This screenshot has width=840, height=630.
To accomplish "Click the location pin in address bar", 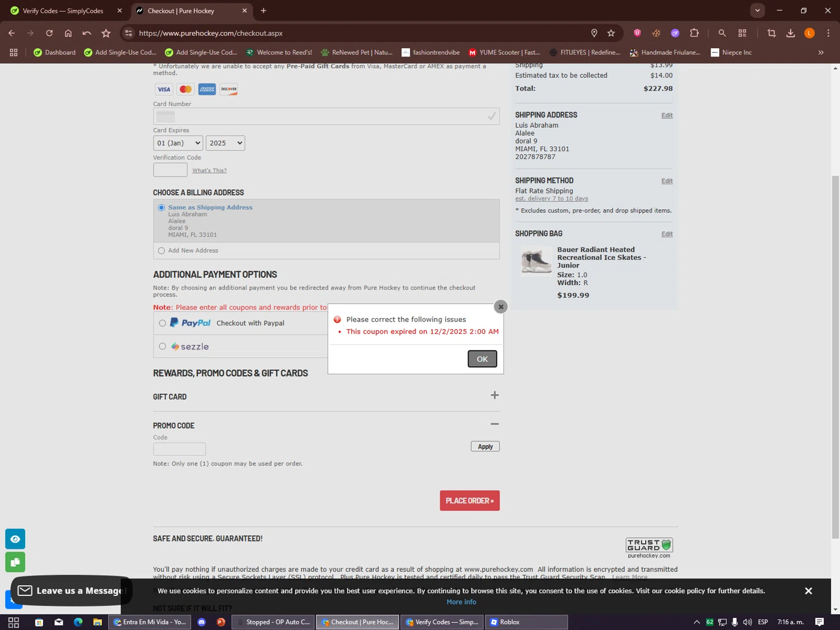I will point(594,33).
